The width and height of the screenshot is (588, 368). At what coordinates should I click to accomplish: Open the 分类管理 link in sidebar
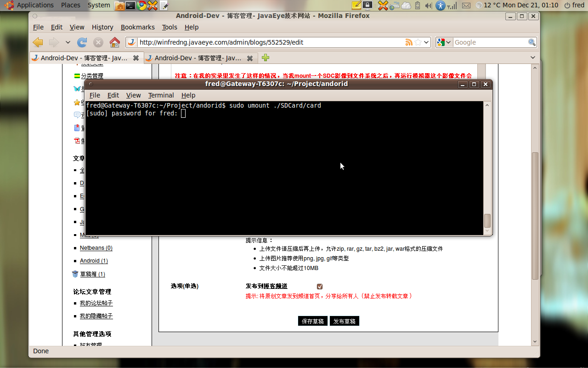click(92, 76)
